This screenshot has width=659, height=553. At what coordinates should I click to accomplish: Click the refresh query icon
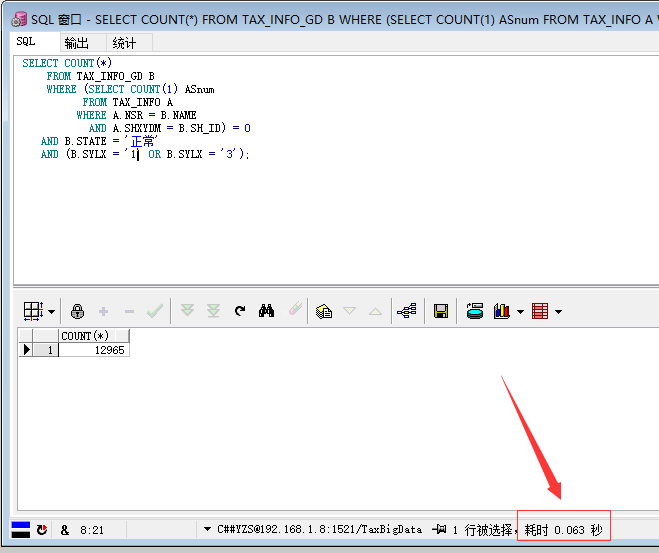(x=240, y=311)
